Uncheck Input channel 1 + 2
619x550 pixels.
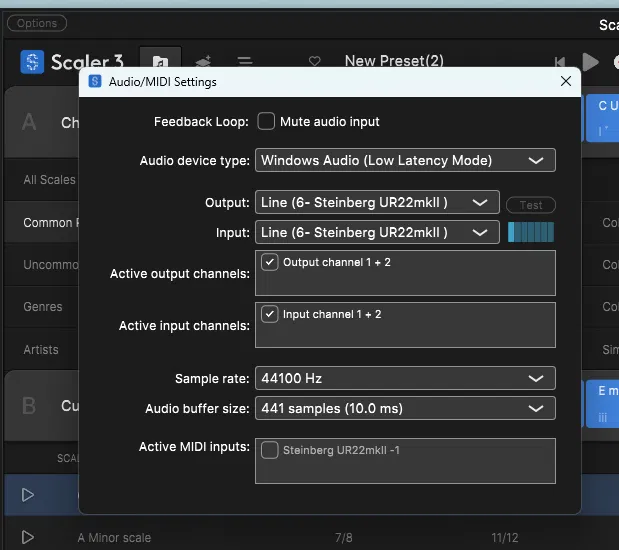point(270,314)
